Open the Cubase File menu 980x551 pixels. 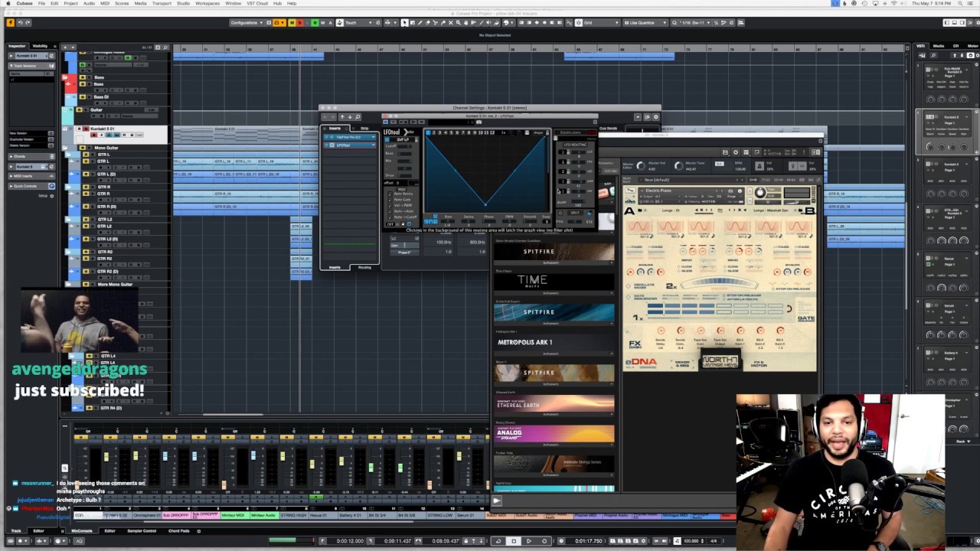[41, 3]
